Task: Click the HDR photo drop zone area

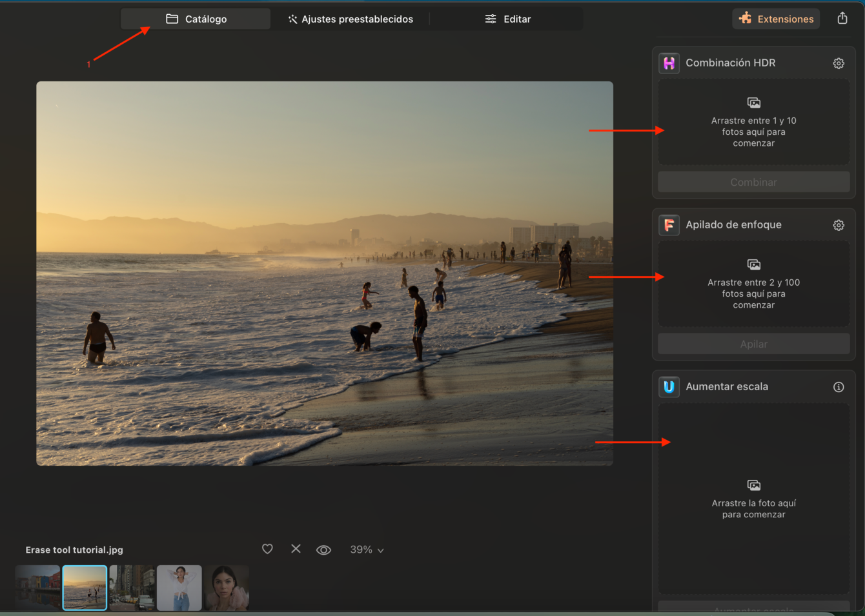Action: point(753,122)
